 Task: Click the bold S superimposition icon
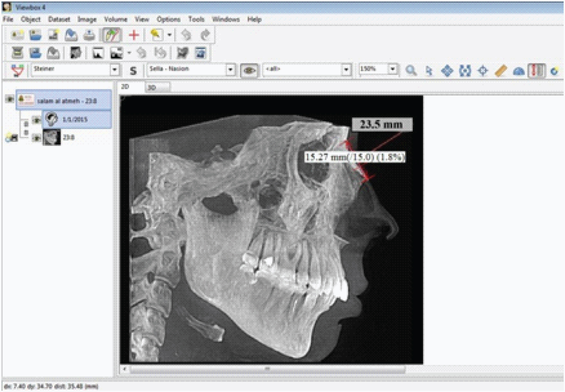pyautogui.click(x=133, y=71)
